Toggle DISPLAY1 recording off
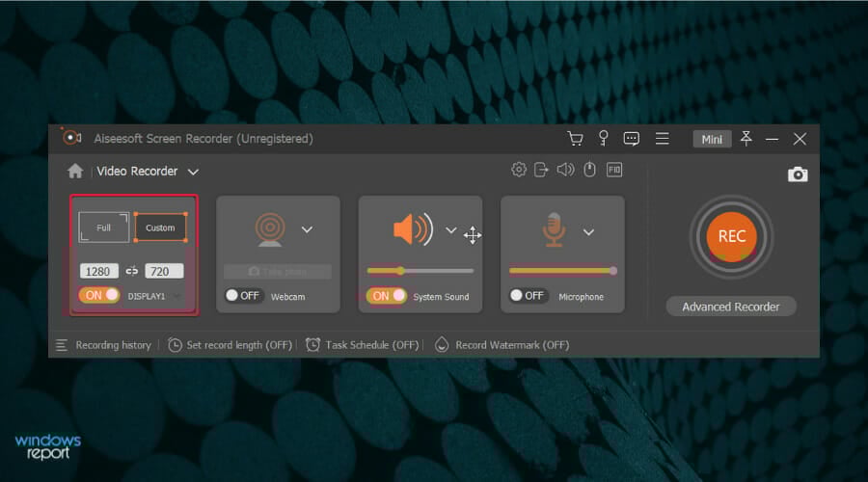This screenshot has width=868, height=482. tap(99, 296)
